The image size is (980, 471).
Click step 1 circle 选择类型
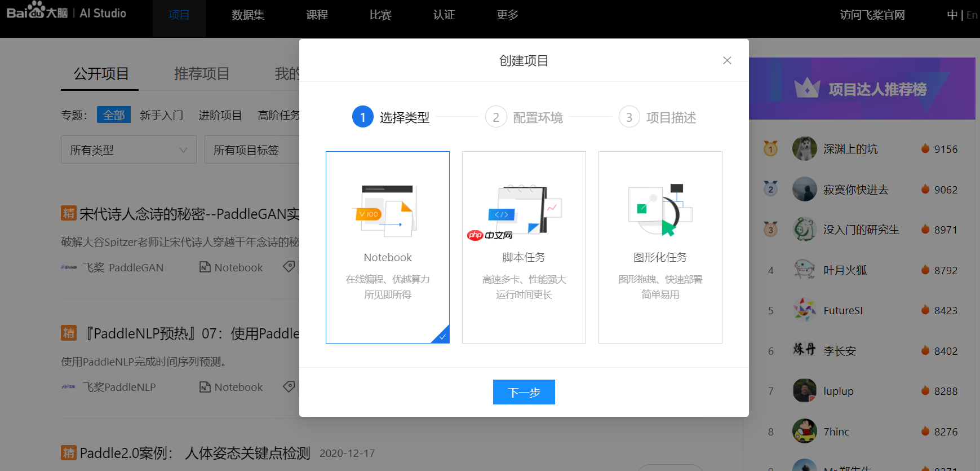[x=363, y=117]
